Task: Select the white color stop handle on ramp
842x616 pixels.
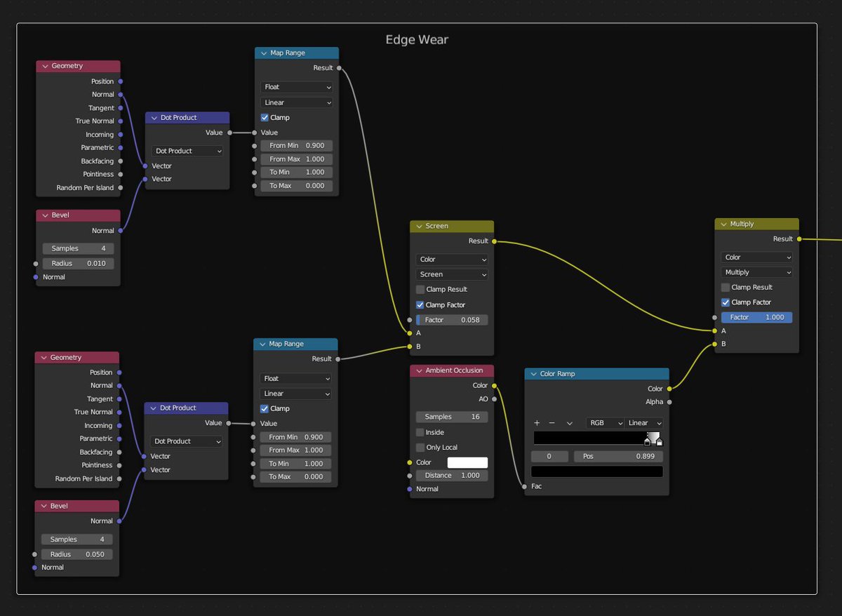Action: [659, 443]
